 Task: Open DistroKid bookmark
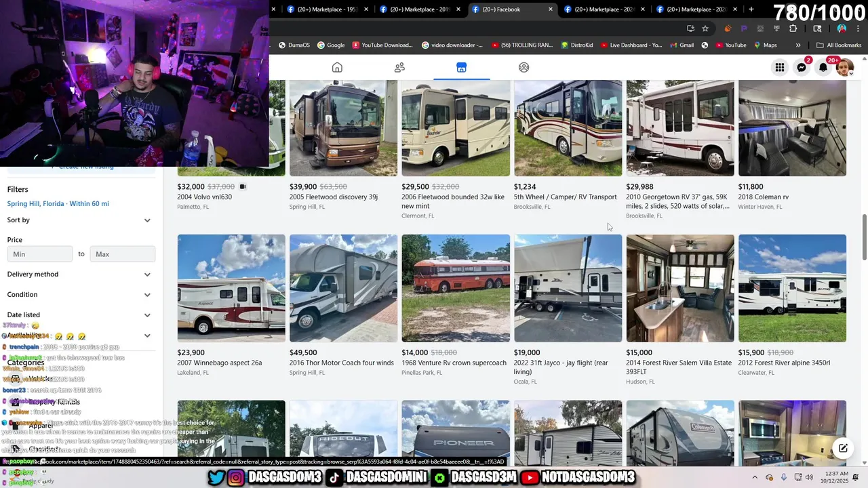[576, 45]
